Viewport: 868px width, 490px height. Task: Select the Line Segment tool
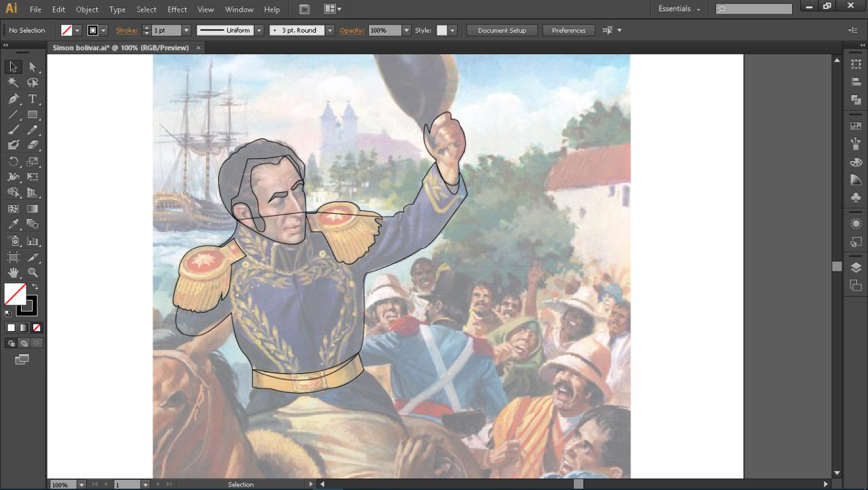click(x=13, y=115)
